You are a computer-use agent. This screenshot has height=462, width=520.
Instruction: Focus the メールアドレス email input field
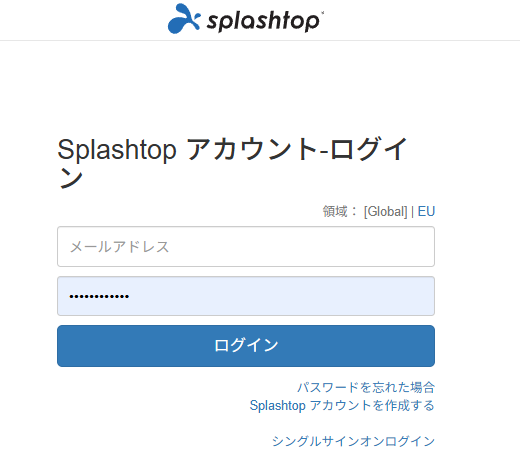pyautogui.click(x=246, y=247)
